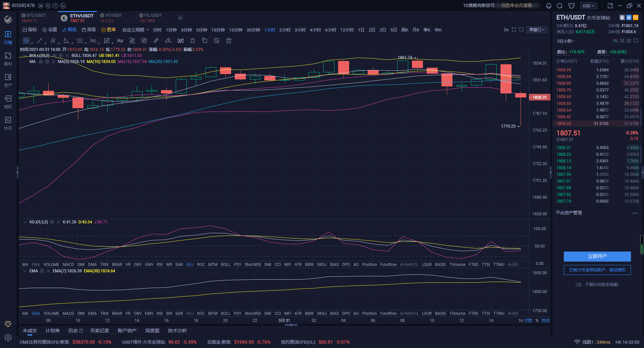Open the 快讯 news flash sidebar icon
644x348 pixels.
pyautogui.click(x=8, y=123)
